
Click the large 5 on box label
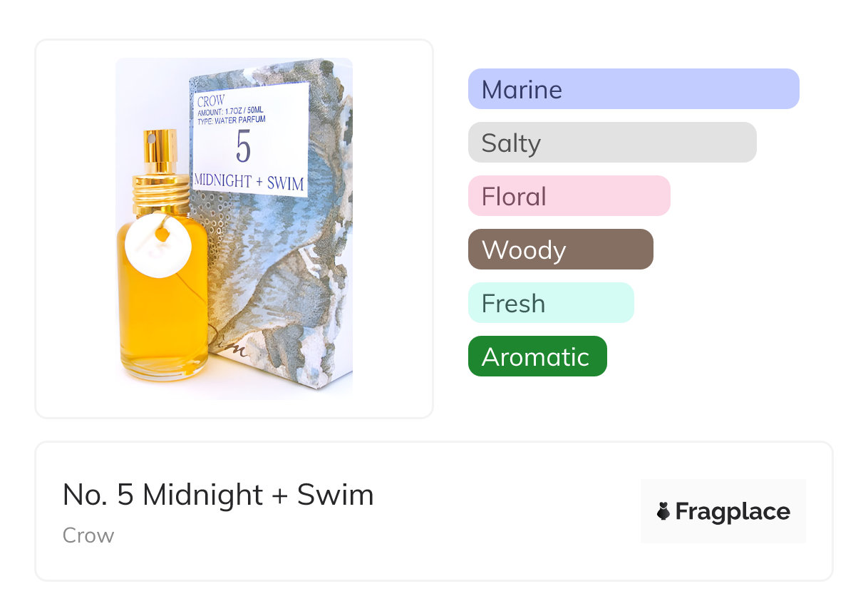point(244,148)
